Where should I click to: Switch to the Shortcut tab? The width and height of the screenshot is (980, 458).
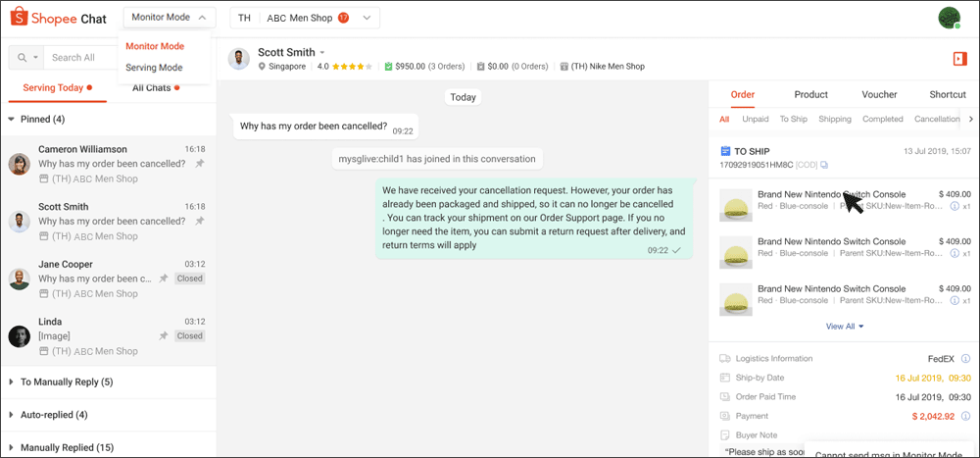[948, 94]
